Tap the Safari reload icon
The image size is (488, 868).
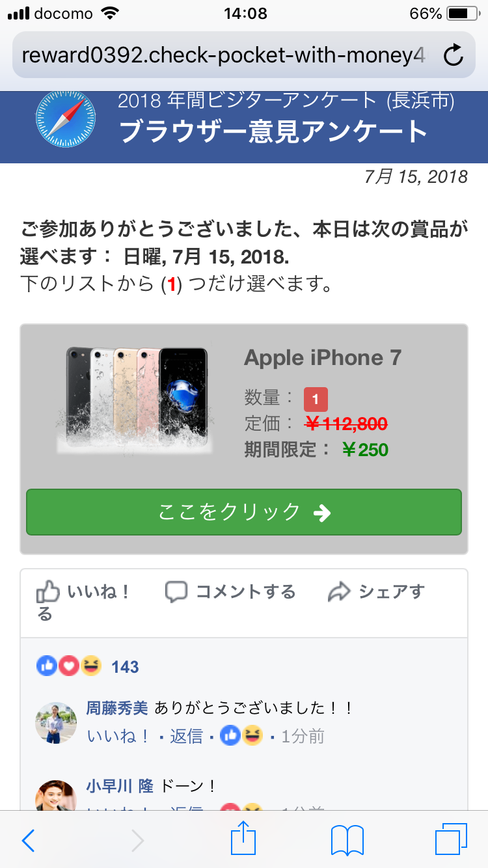coord(454,56)
